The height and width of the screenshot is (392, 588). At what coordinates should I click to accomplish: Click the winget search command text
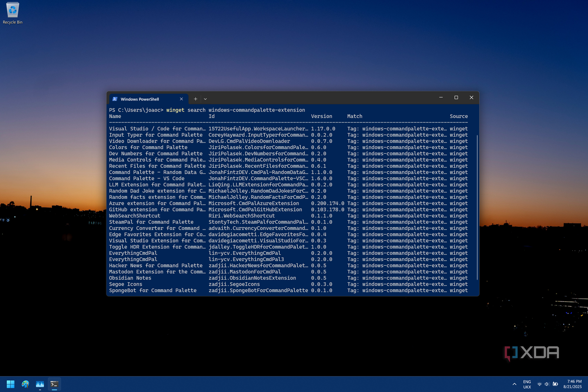235,110
